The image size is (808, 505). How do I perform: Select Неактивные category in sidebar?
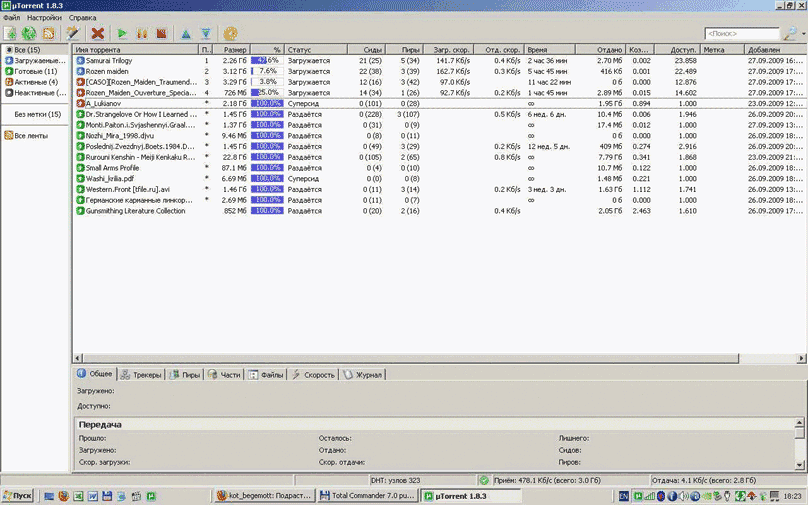click(35, 93)
